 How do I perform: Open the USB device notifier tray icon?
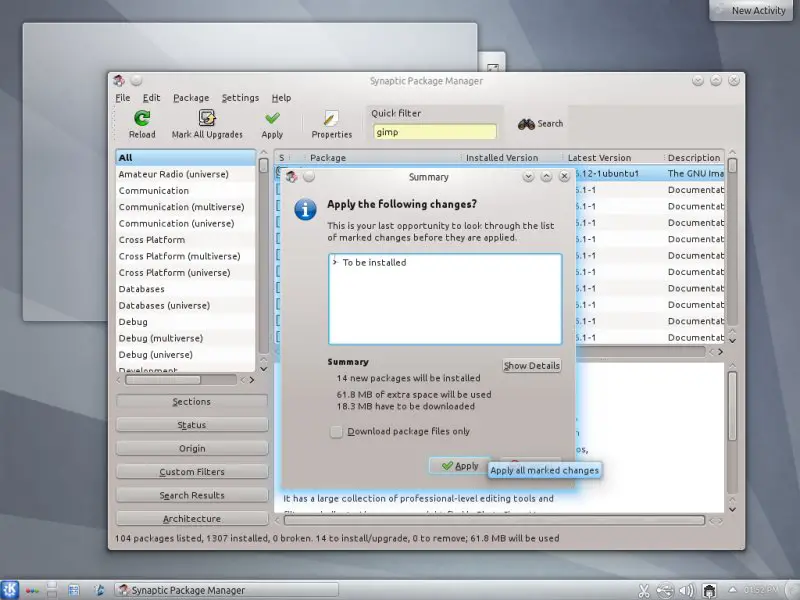point(665,590)
